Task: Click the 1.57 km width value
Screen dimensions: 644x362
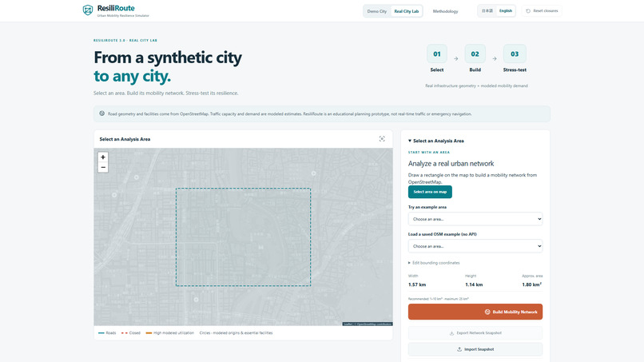Action: (417, 284)
